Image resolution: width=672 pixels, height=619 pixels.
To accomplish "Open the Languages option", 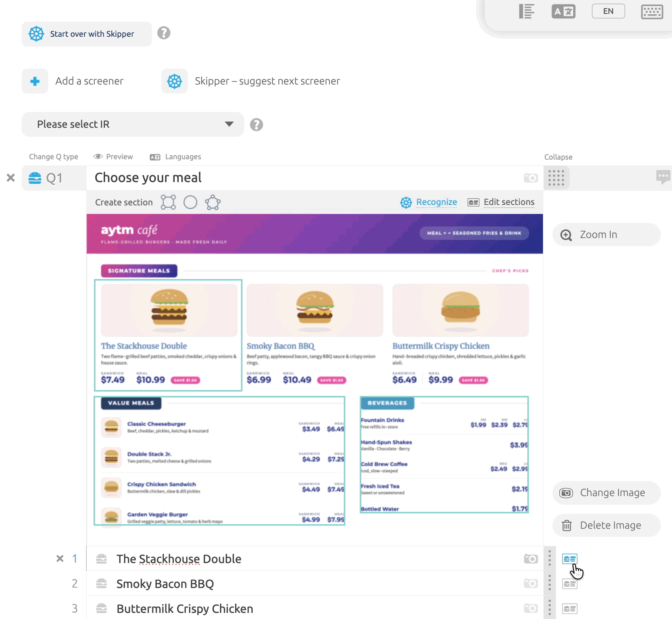I will [176, 157].
